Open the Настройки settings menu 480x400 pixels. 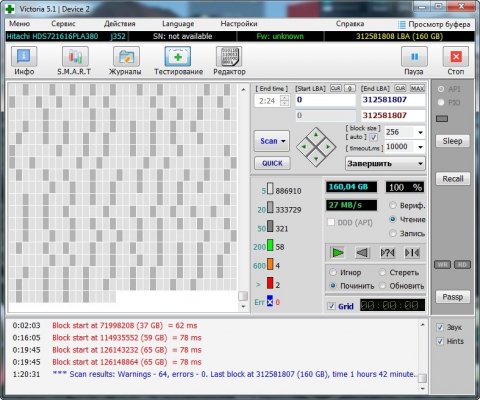tap(239, 24)
